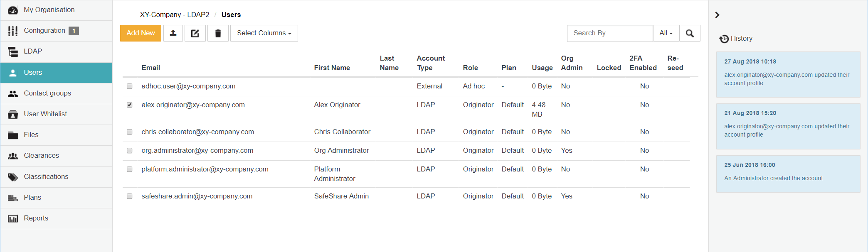Image resolution: width=868 pixels, height=252 pixels.
Task: Click the Configuration notification badge 1
Action: (x=74, y=31)
